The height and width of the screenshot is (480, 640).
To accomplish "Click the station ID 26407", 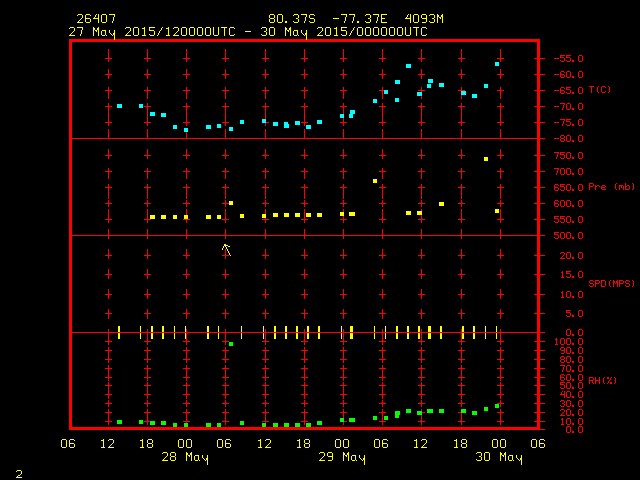I will coord(95,19).
